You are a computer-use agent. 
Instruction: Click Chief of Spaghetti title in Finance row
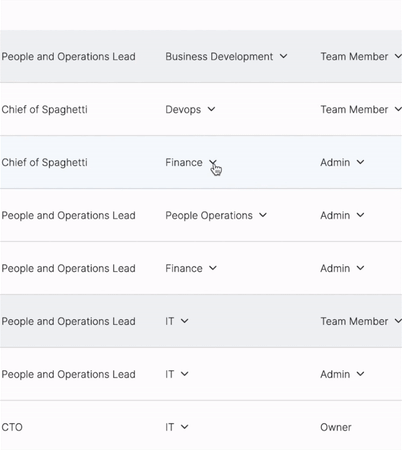click(44, 163)
